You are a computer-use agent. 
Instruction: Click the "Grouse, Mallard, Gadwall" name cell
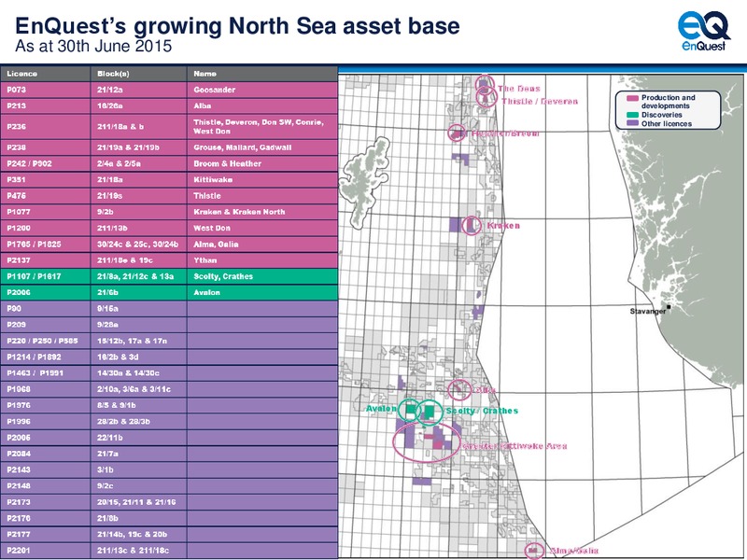pos(262,147)
